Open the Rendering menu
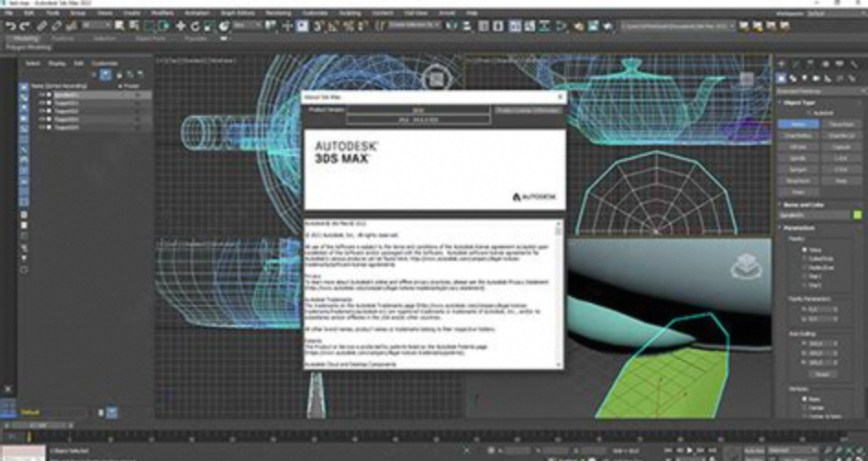 [x=278, y=13]
